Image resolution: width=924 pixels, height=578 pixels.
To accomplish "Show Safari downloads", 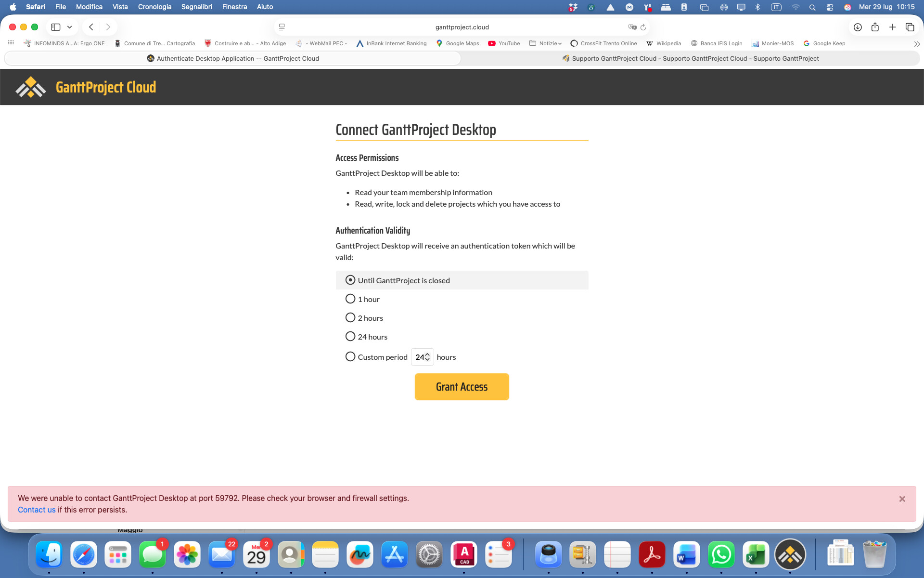I will coord(858,27).
